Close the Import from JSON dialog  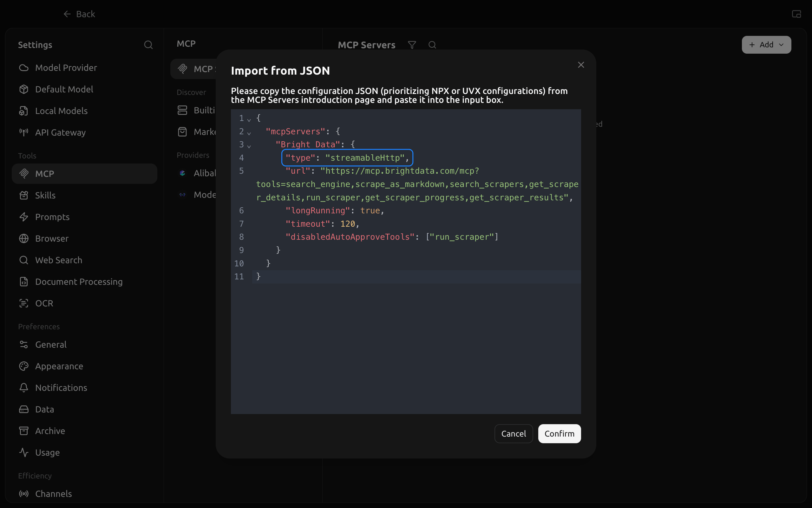point(581,65)
